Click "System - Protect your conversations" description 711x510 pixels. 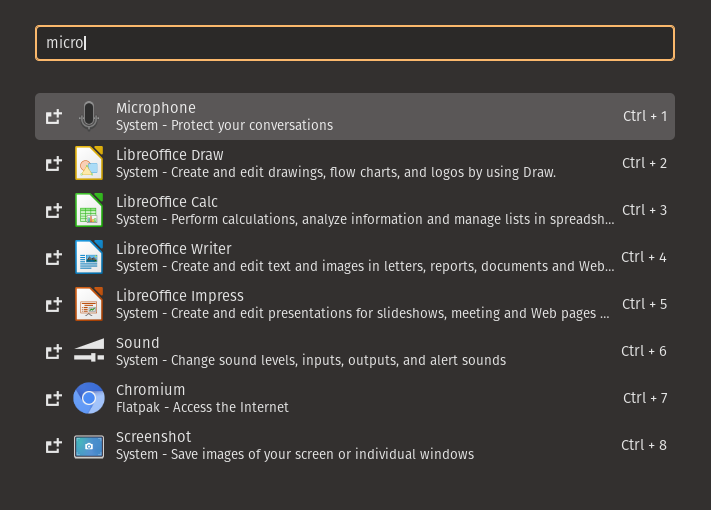pos(224,125)
